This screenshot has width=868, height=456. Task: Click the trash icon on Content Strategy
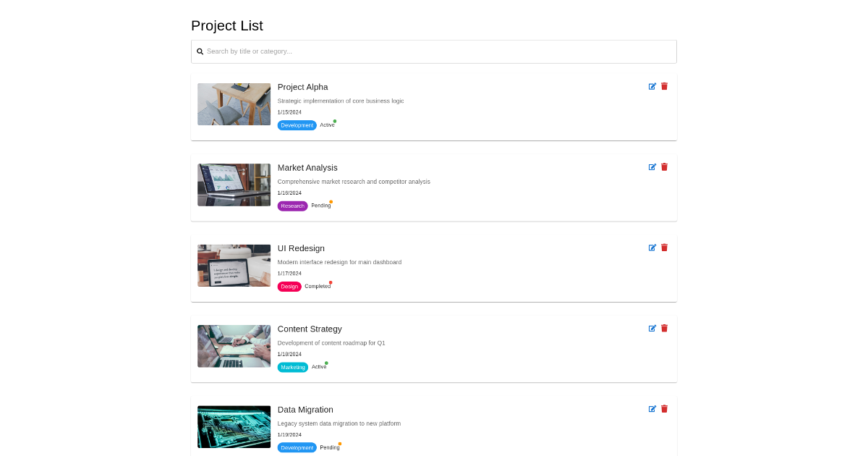click(664, 328)
